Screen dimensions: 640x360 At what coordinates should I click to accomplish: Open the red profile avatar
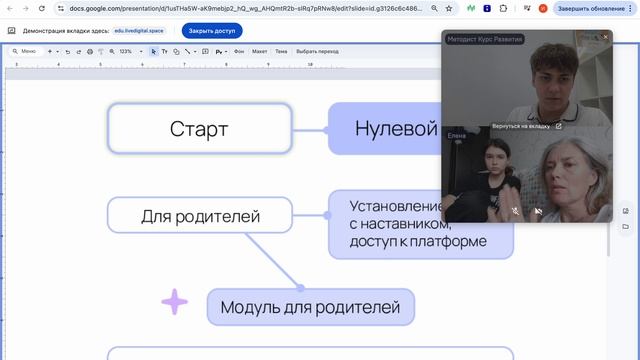click(543, 8)
